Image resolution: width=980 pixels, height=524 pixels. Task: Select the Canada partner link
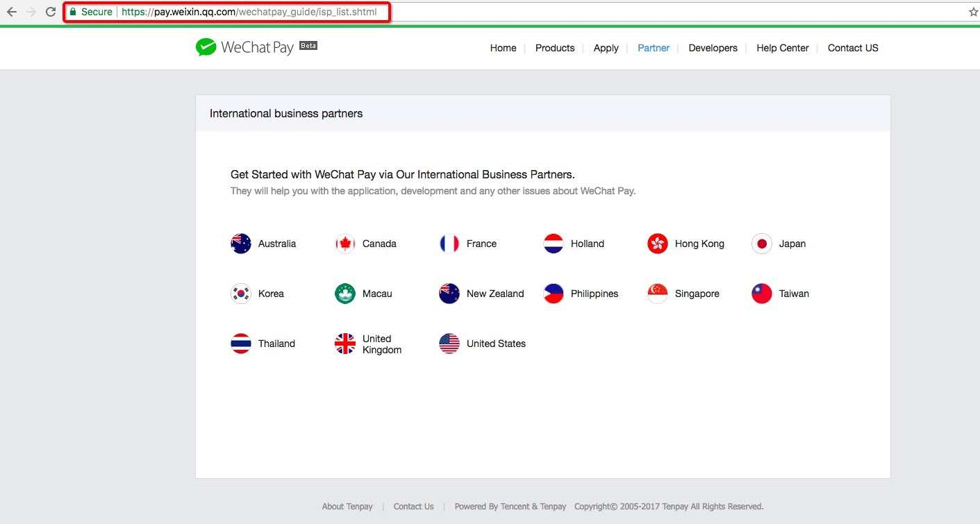pyautogui.click(x=379, y=244)
